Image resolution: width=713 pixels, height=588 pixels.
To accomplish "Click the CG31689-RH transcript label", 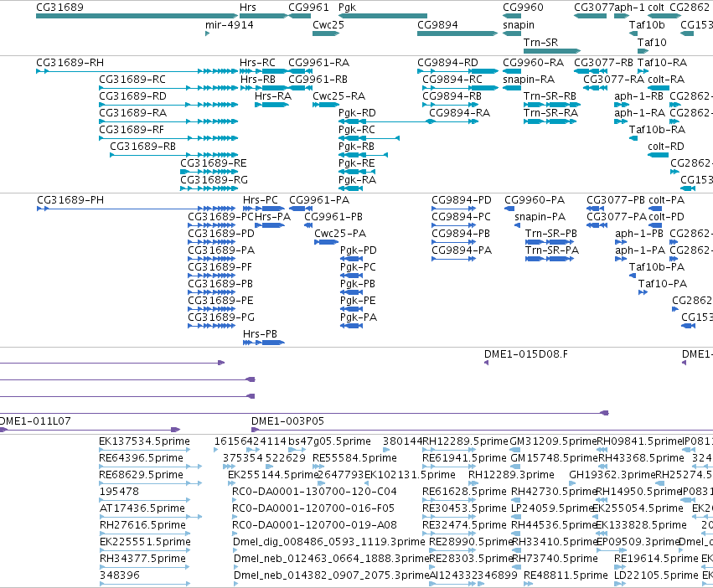I will pyautogui.click(x=70, y=62).
